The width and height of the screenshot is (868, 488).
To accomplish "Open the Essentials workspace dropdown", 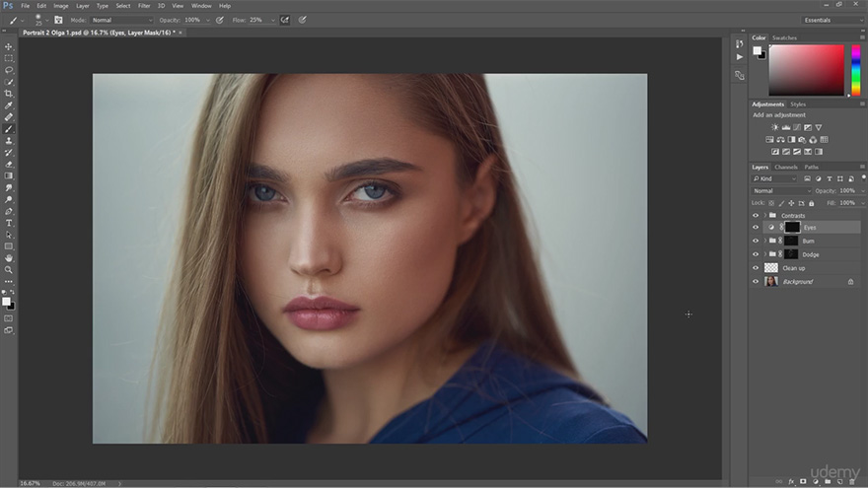I will [832, 20].
